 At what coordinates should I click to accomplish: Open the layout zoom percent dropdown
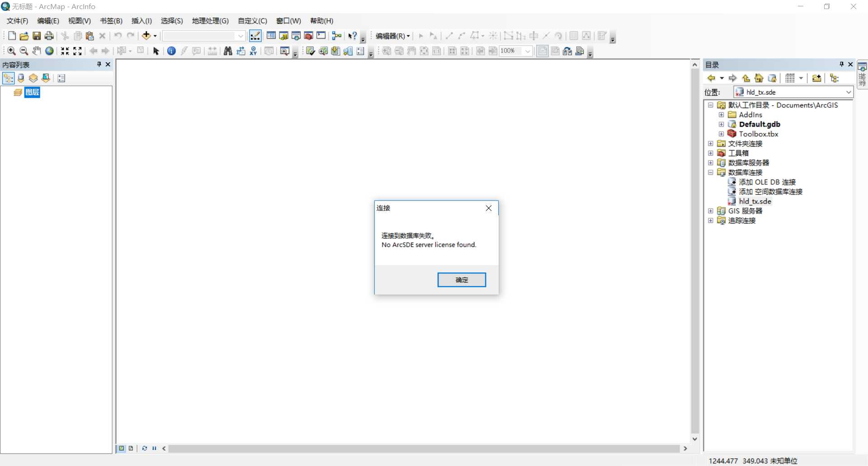pos(528,51)
